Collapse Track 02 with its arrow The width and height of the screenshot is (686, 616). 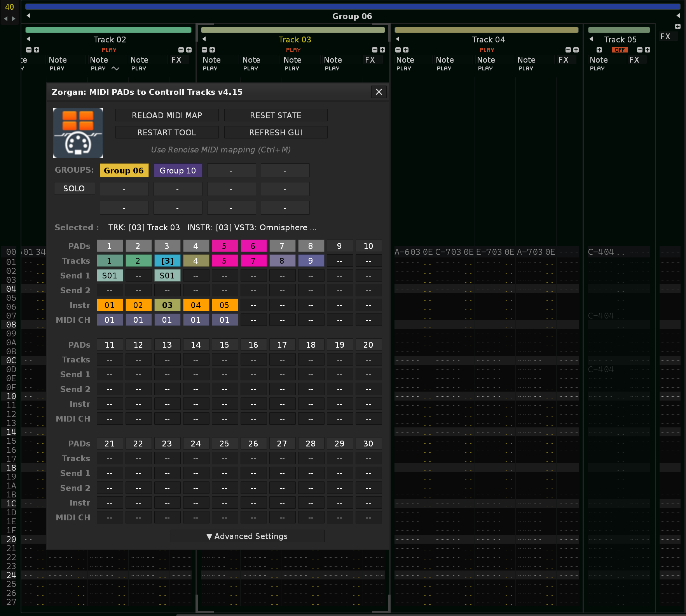coord(28,39)
